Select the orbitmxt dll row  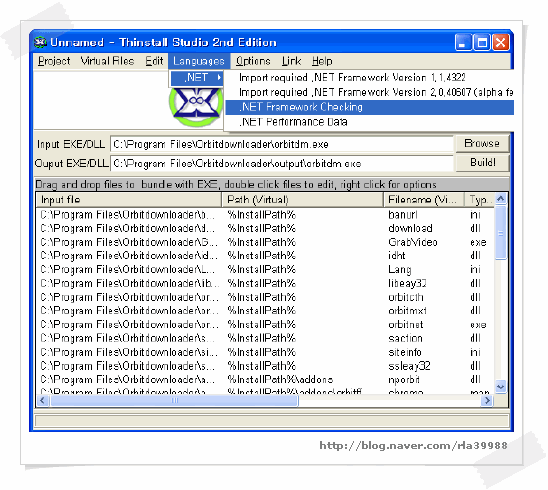265,311
